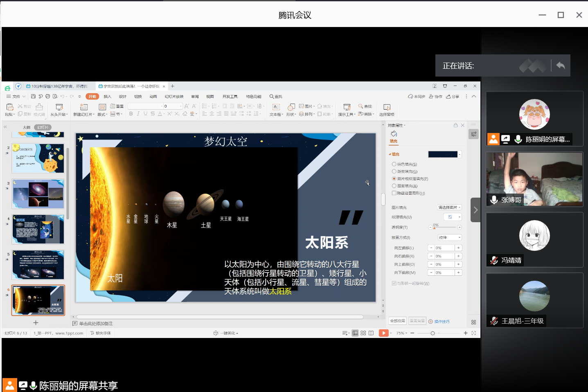Start slideshow with orange play button
The image size is (588, 392).
click(383, 333)
